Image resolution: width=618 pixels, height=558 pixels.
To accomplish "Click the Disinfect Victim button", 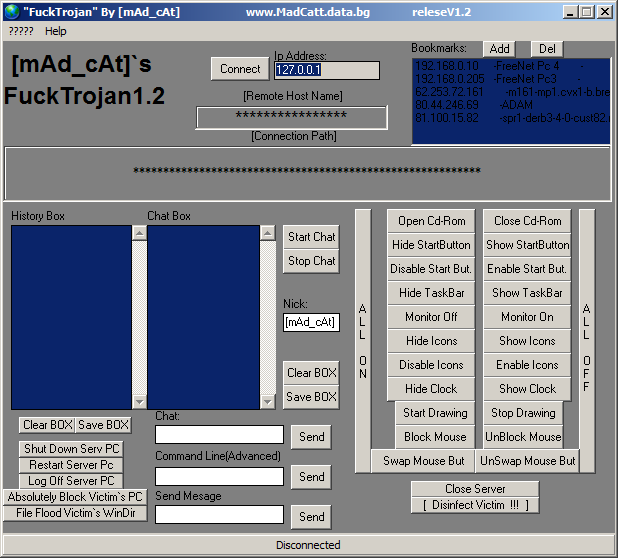I will coord(475,505).
